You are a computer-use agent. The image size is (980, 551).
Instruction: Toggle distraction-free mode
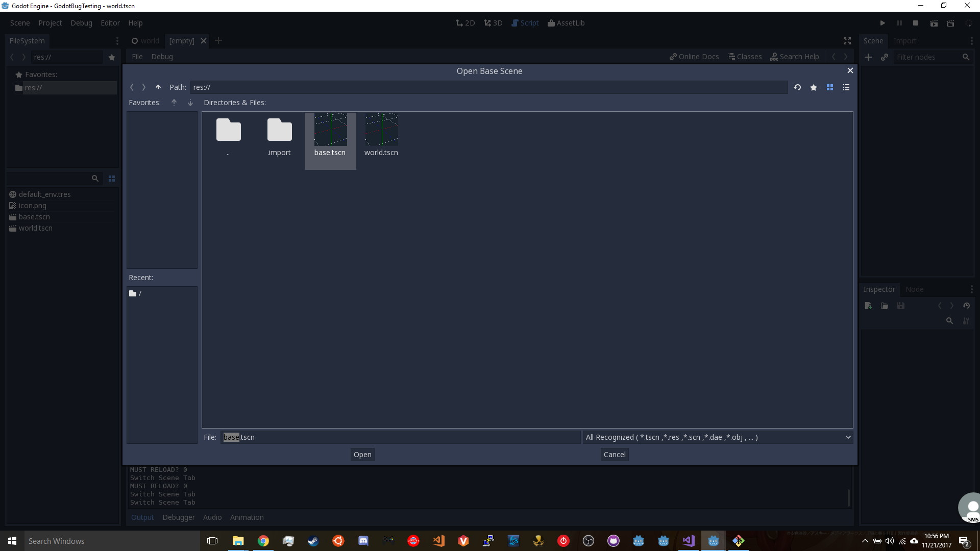coord(846,41)
